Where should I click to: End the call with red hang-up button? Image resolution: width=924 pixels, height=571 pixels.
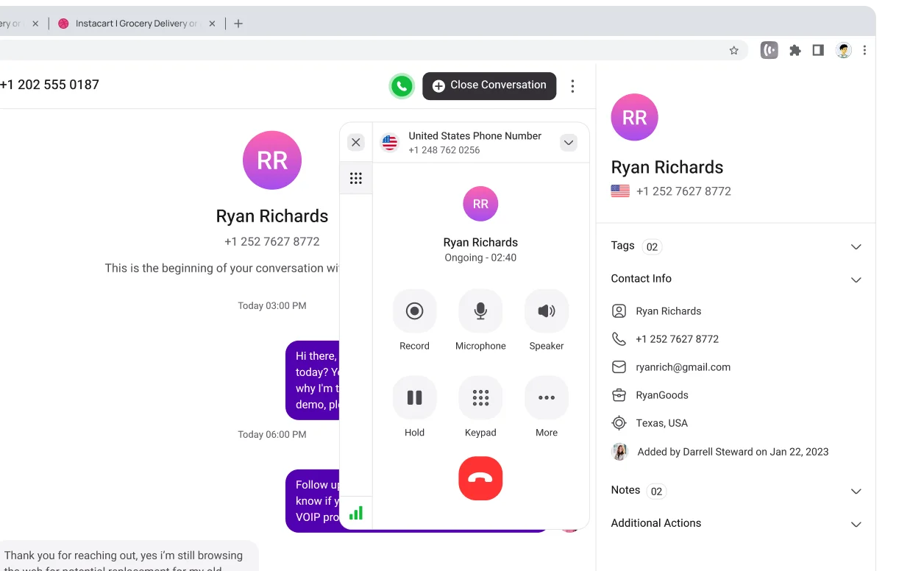click(x=480, y=478)
